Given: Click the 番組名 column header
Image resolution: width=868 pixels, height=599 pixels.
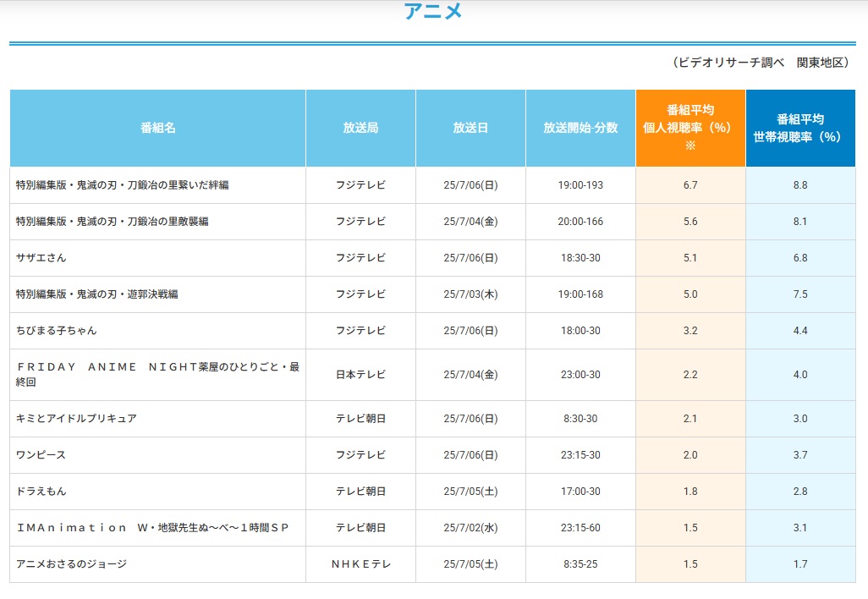Looking at the screenshot, I should [158, 128].
